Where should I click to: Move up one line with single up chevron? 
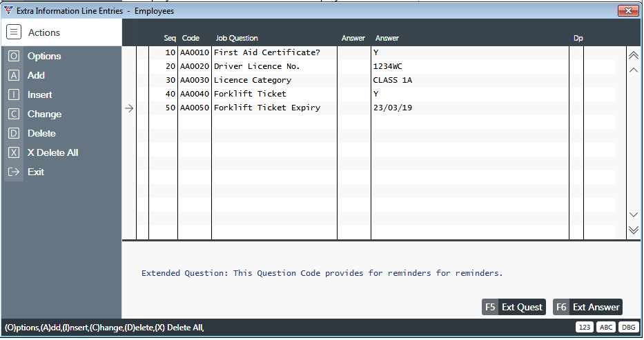(x=634, y=70)
